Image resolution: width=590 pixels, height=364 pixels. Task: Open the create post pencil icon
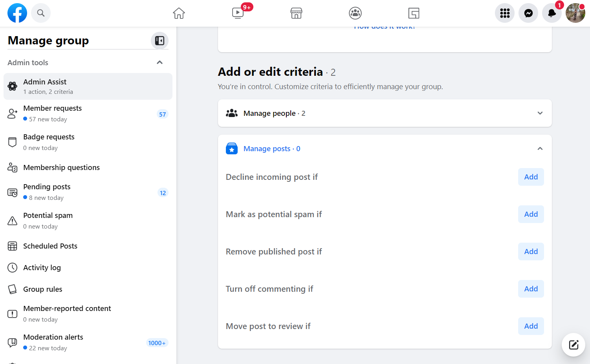pos(573,345)
